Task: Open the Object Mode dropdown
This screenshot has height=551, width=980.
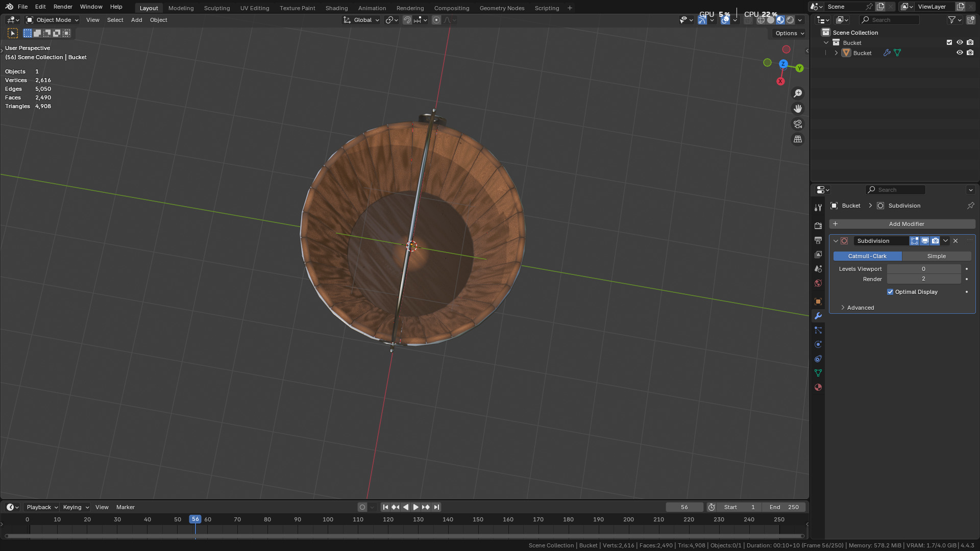Action: 52,20
